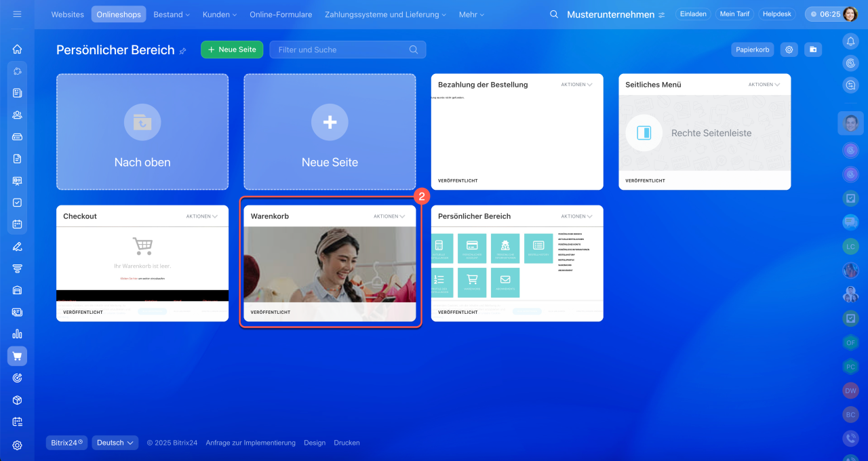Open notifications bell in right panel

pyautogui.click(x=850, y=41)
